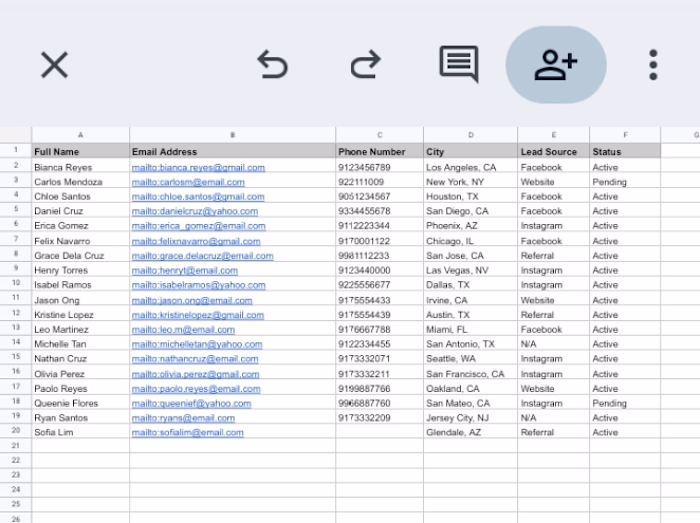Image resolution: width=700 pixels, height=523 pixels.
Task: Open the kristinelopez@gmail.com mailto link
Action: tap(198, 315)
